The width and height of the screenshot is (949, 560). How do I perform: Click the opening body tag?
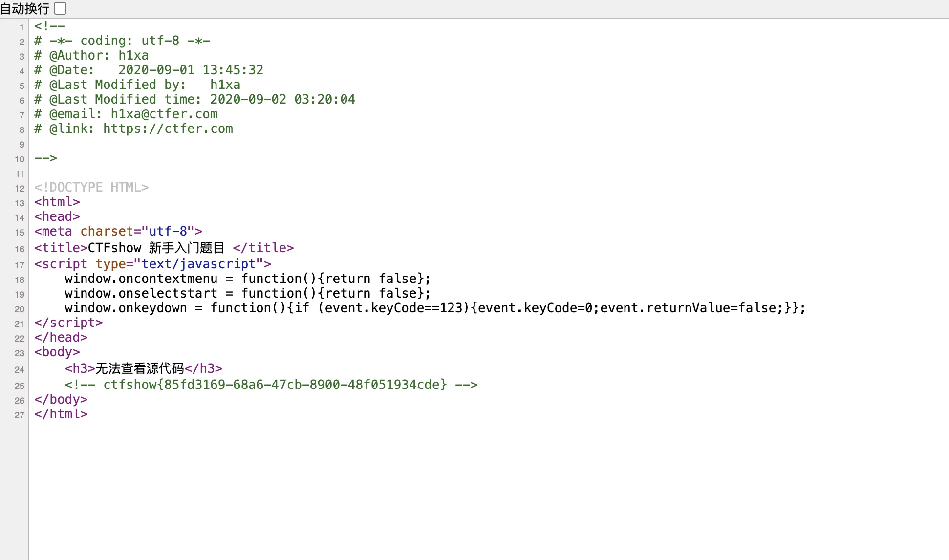pyautogui.click(x=57, y=352)
